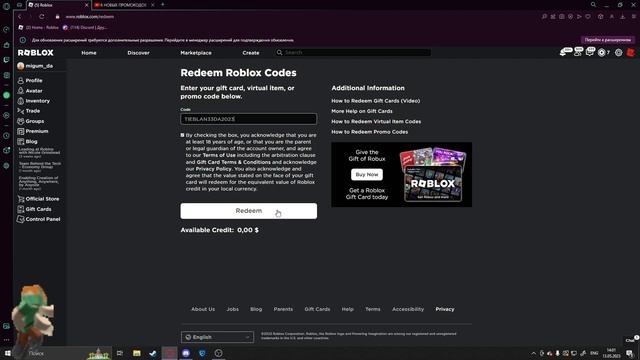Viewport: 640px width, 360px height.
Task: Open the About Us footer link
Action: pos(203,309)
